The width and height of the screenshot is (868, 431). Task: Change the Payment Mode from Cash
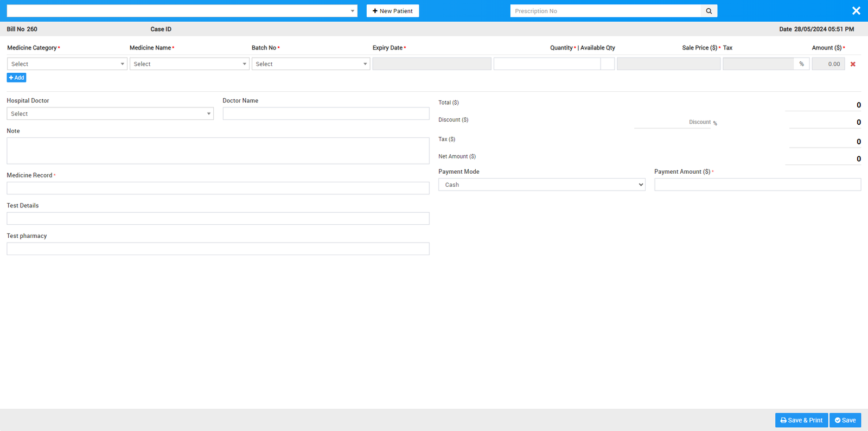coord(541,185)
